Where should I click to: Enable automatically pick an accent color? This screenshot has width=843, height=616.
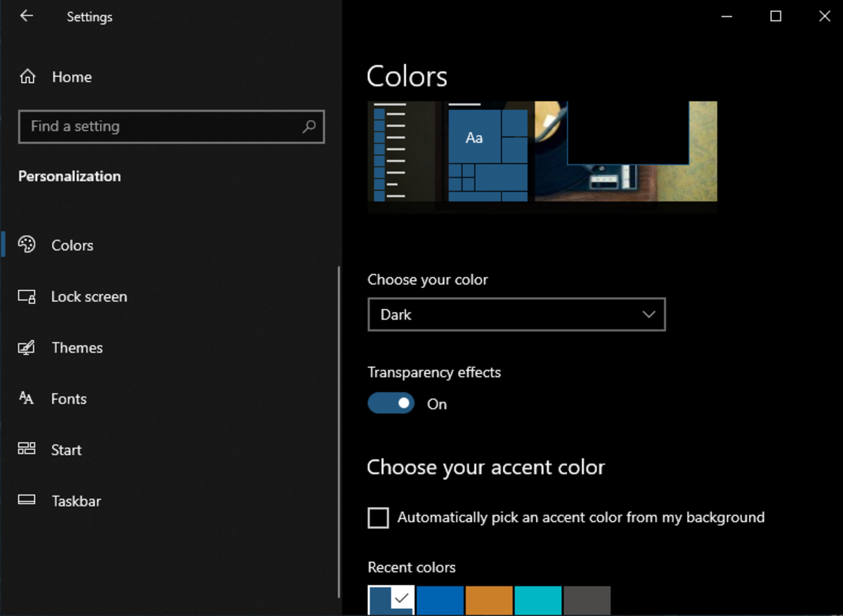(378, 518)
